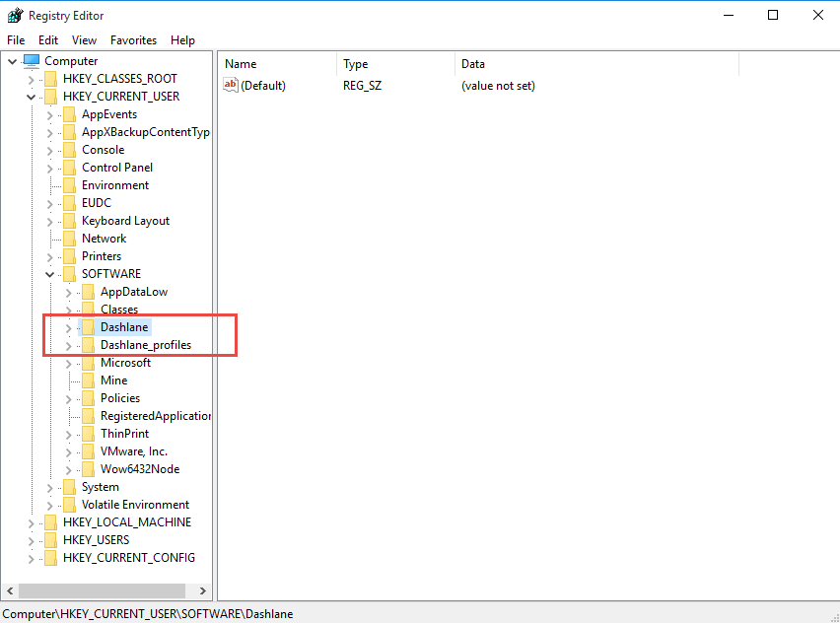
Task: Click the tree pane horizontal scrollbar right arrow
Action: coord(203,590)
